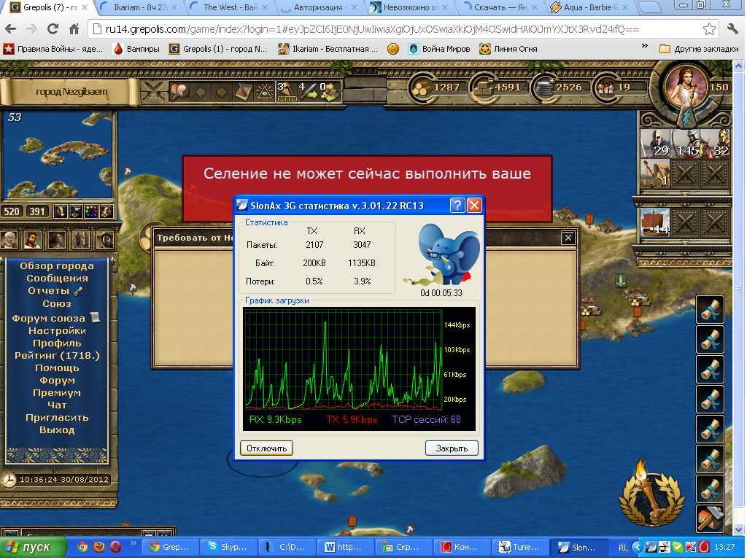Go to next city with right arrow
The width and height of the screenshot is (747, 560).
point(222,91)
